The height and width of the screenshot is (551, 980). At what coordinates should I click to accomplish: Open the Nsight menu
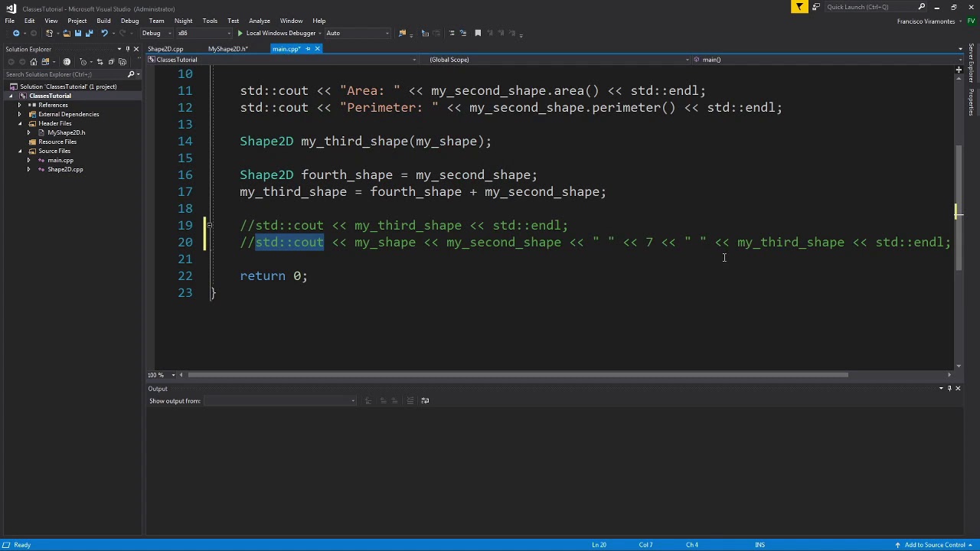pos(183,21)
